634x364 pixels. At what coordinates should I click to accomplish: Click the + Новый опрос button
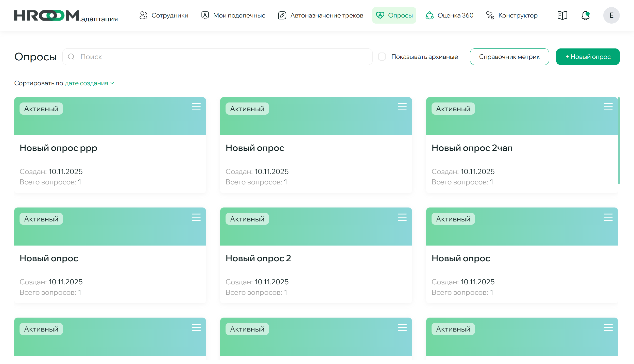(x=588, y=57)
